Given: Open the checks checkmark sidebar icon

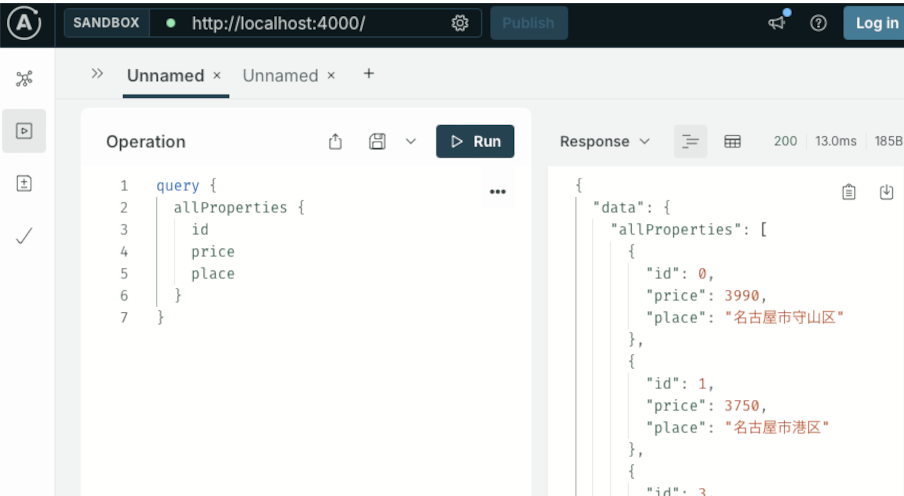Looking at the screenshot, I should pos(24,237).
